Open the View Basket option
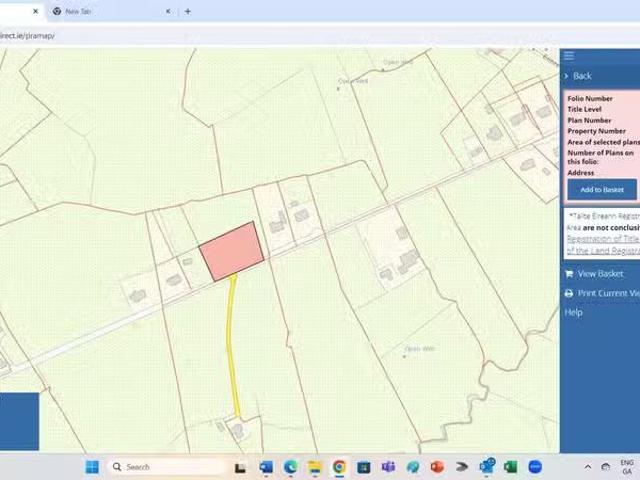The image size is (640, 480). pyautogui.click(x=599, y=273)
